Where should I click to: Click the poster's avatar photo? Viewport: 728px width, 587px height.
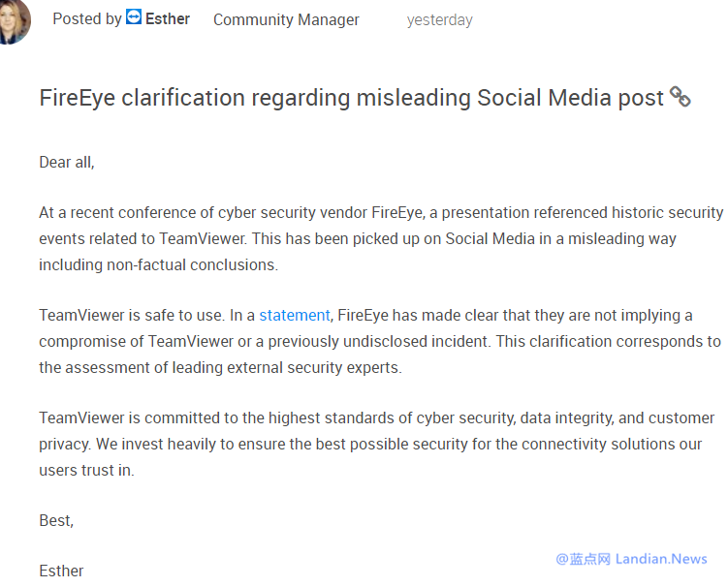point(13,20)
